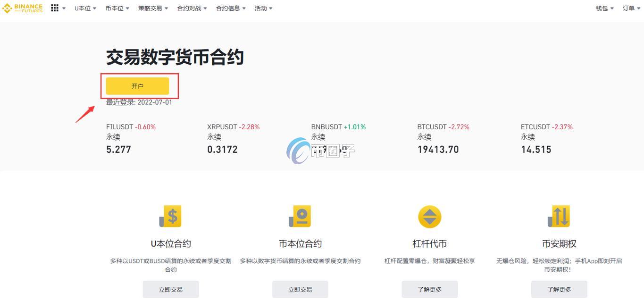Screen dimensions: 644x302
Task: Select the BTCUSDT ticker card
Action: 443,138
